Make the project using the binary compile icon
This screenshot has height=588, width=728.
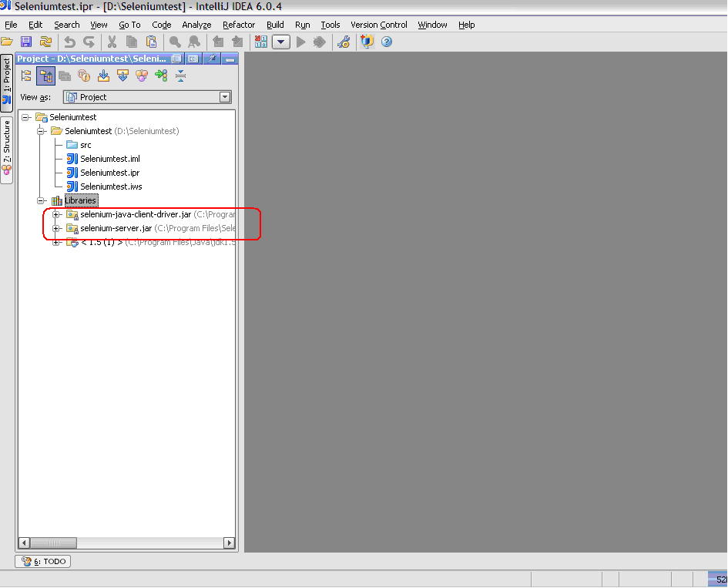point(261,42)
